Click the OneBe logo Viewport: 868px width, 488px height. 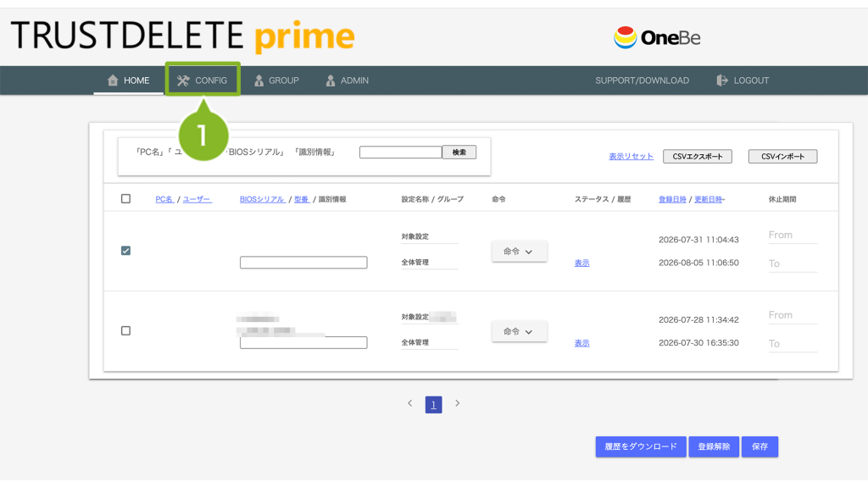pos(657,37)
